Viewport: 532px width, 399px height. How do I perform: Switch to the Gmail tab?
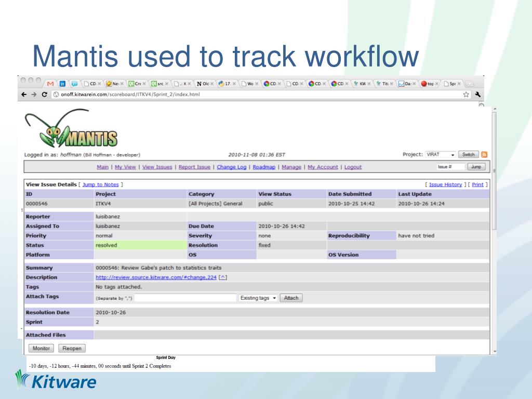coord(50,84)
